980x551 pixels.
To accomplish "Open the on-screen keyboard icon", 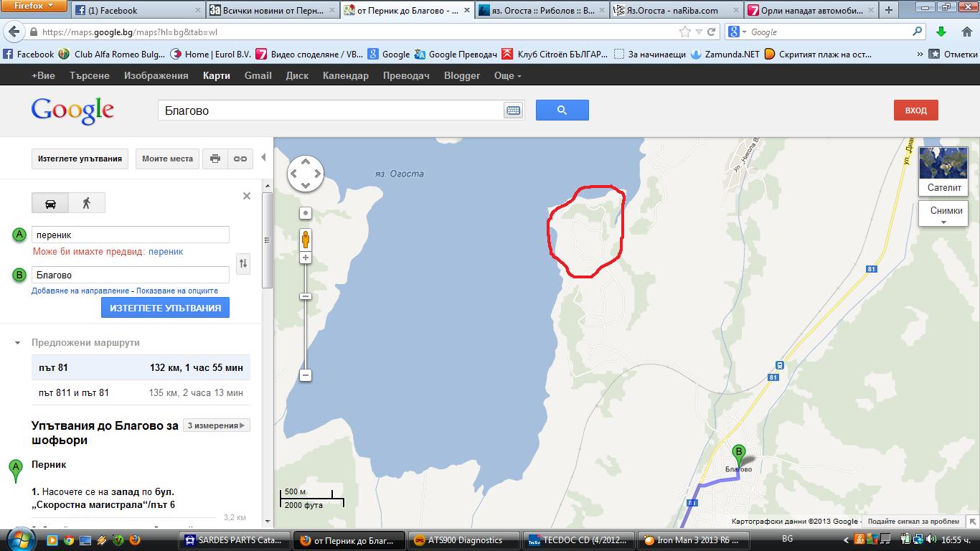I will point(513,110).
